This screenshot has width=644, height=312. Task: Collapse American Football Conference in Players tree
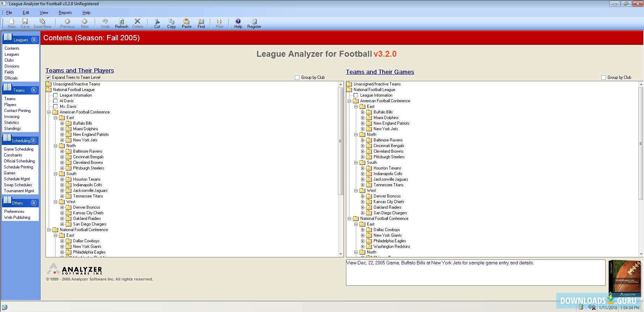pyautogui.click(x=49, y=112)
